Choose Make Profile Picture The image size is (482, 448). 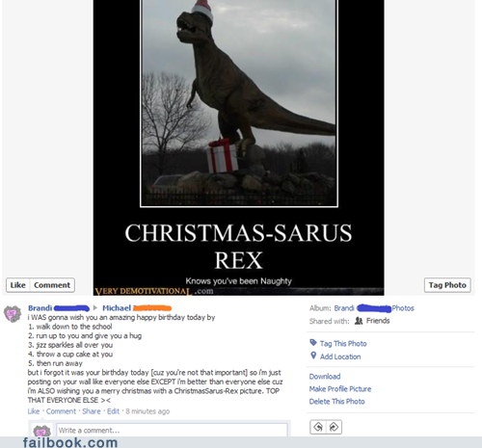tap(340, 389)
